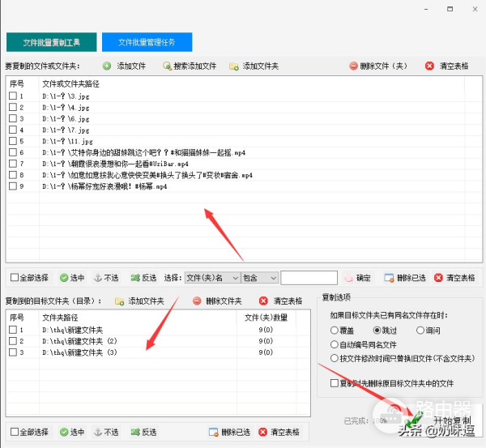The height and width of the screenshot is (448, 486).
Task: Click 文件夹路径 column header
Action: pyautogui.click(x=60, y=318)
